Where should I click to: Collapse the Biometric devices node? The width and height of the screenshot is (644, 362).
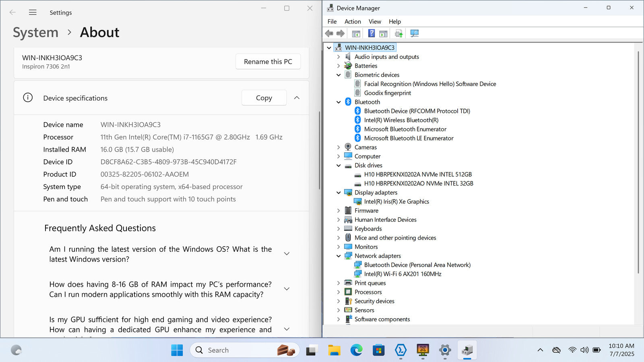point(339,75)
